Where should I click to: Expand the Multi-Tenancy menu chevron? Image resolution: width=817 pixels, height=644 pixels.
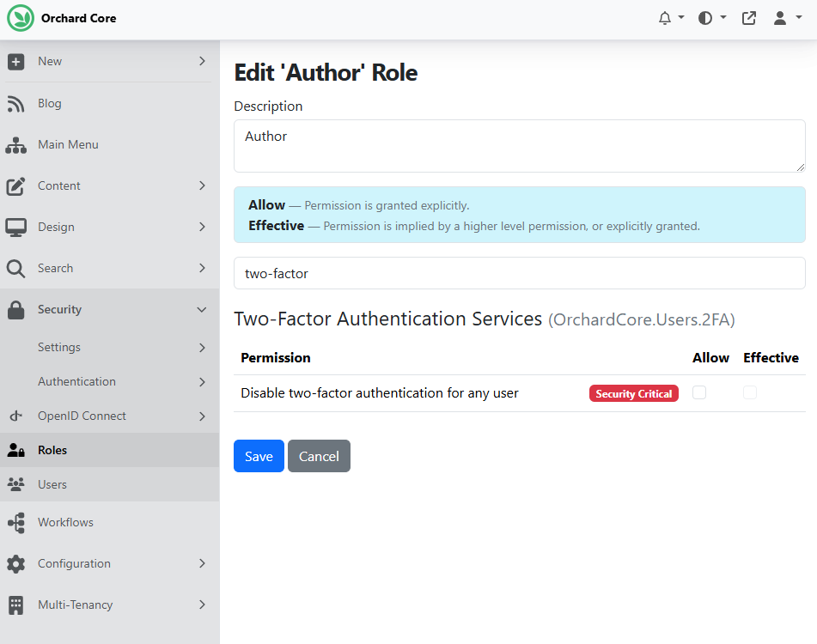pos(202,605)
